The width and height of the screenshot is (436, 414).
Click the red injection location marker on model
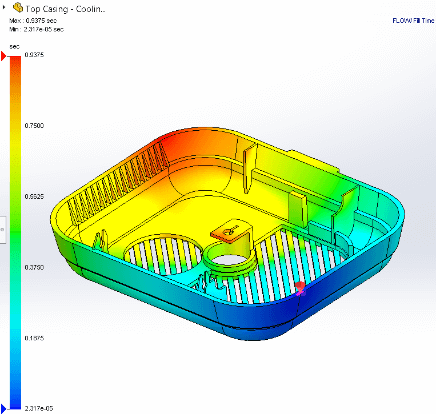click(300, 288)
